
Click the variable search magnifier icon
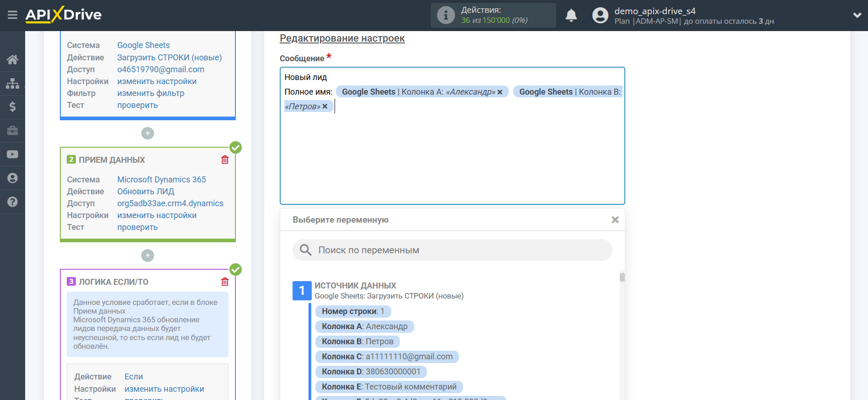click(x=305, y=250)
